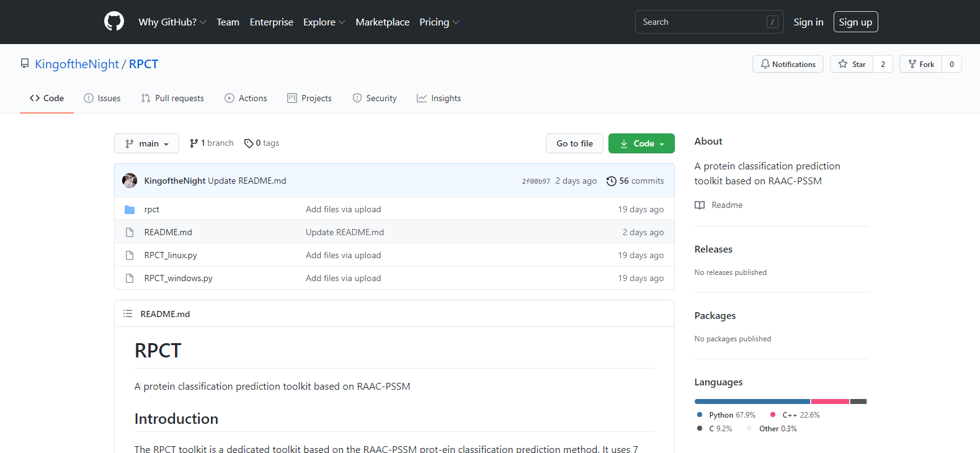The image size is (980, 453).
Task: Open the main branch selector dropdown
Action: (x=146, y=143)
